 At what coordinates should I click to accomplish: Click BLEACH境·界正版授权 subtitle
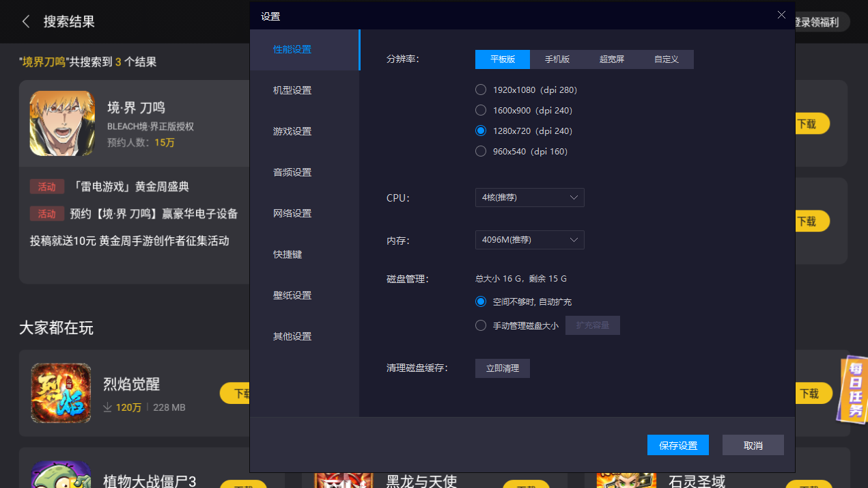(x=151, y=126)
